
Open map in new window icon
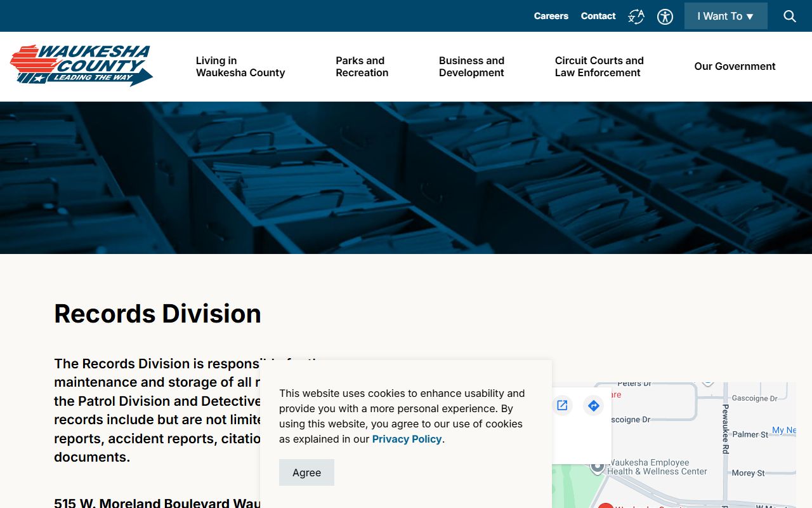click(562, 405)
